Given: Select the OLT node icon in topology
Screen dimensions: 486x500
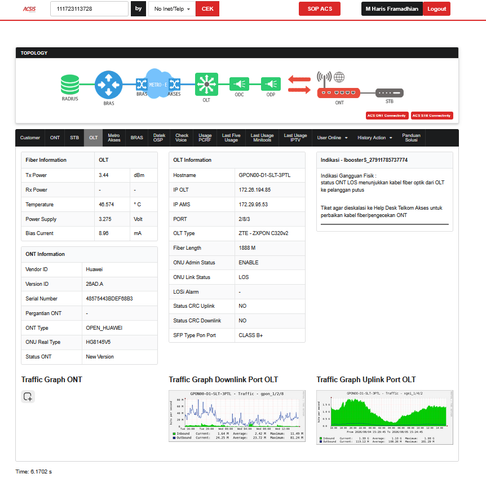Looking at the screenshot, I should pos(207,84).
